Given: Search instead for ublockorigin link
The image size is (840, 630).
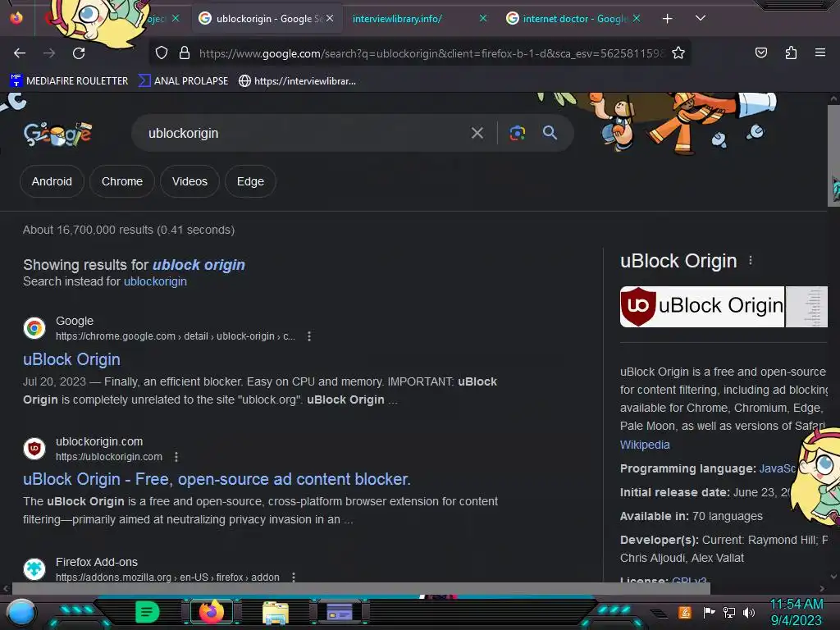Looking at the screenshot, I should 155,281.
